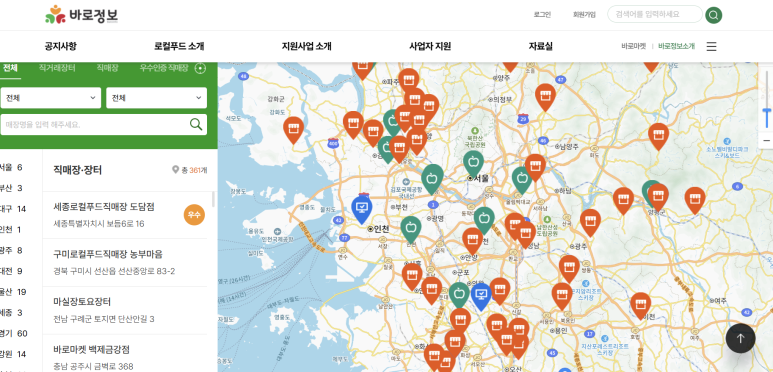773x372 pixels.
Task: Click the blue monitor marker near 인천
Action: (x=363, y=208)
